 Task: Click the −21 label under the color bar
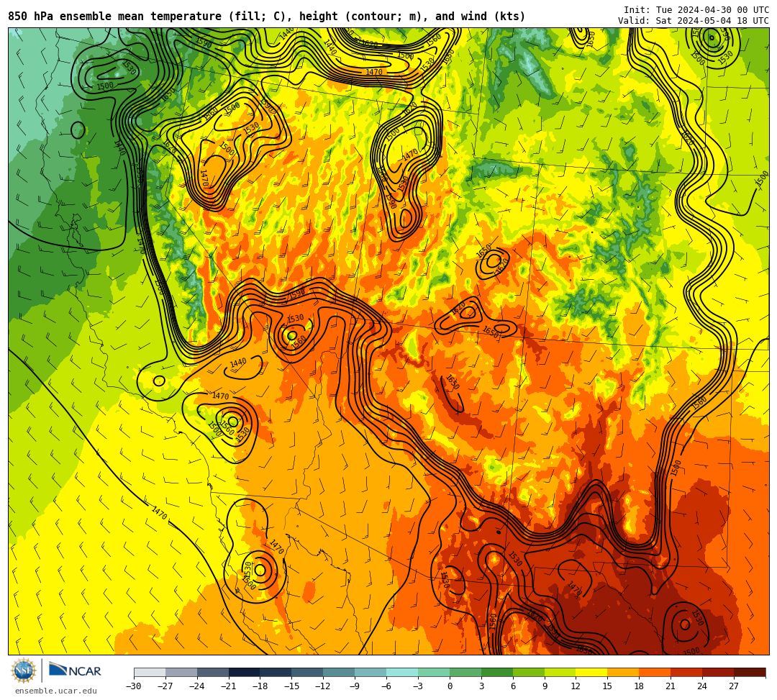[229, 686]
